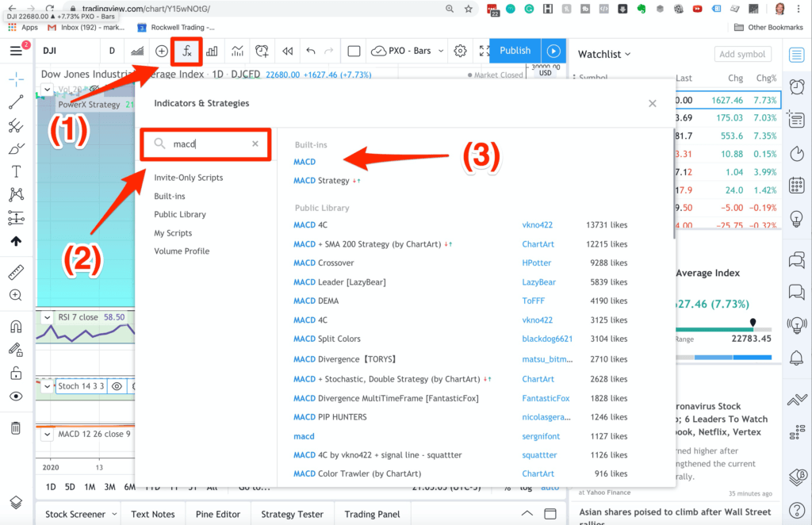Switch to the Pine Editor tab

pyautogui.click(x=218, y=514)
